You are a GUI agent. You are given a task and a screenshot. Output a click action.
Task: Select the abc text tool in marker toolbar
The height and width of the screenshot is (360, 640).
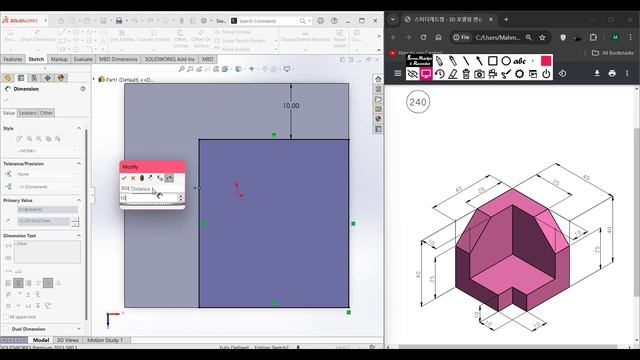(x=520, y=61)
